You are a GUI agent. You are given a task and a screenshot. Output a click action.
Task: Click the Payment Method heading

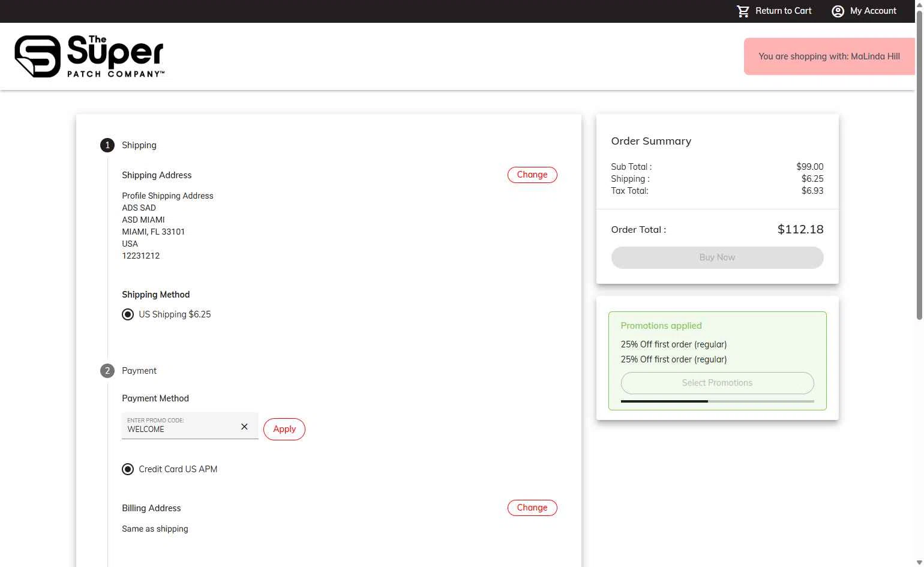coord(155,398)
